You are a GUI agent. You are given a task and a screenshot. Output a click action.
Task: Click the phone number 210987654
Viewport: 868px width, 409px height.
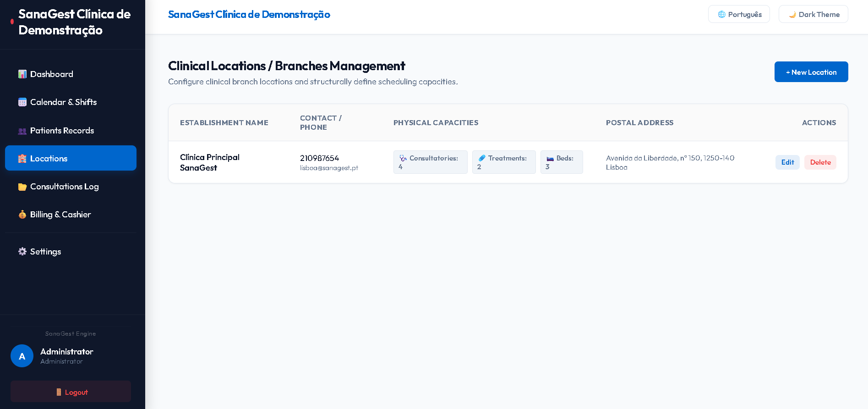(319, 158)
